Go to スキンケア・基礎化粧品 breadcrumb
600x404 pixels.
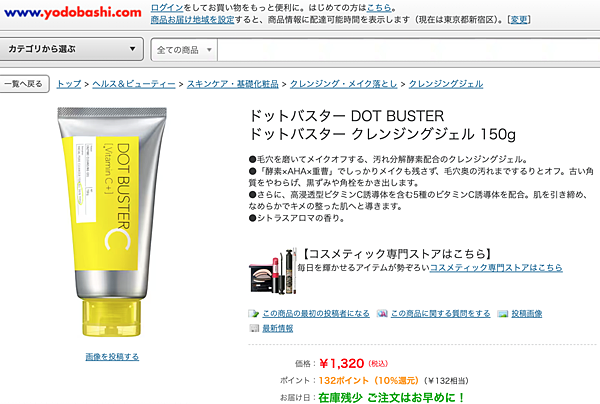pyautogui.click(x=233, y=84)
